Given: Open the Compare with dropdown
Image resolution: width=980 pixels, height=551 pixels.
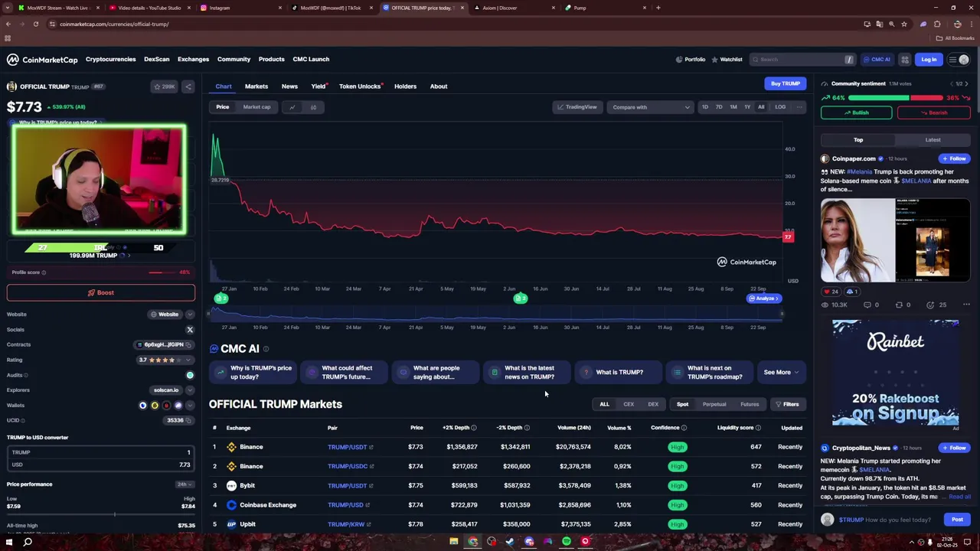Looking at the screenshot, I should tap(650, 107).
